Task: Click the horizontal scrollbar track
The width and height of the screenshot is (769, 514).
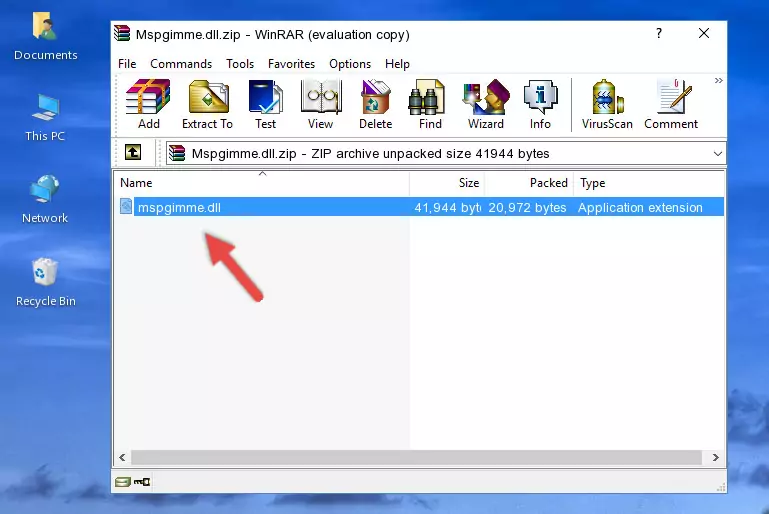Action: pos(416,458)
